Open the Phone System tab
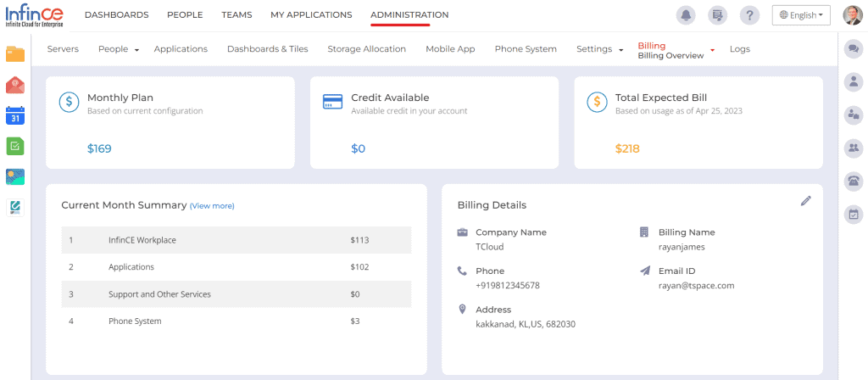Screen dimensions: 868x380 pos(526,48)
